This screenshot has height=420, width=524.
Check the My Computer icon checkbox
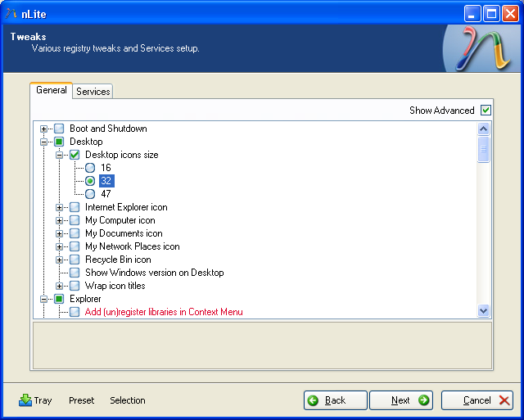[x=75, y=220]
